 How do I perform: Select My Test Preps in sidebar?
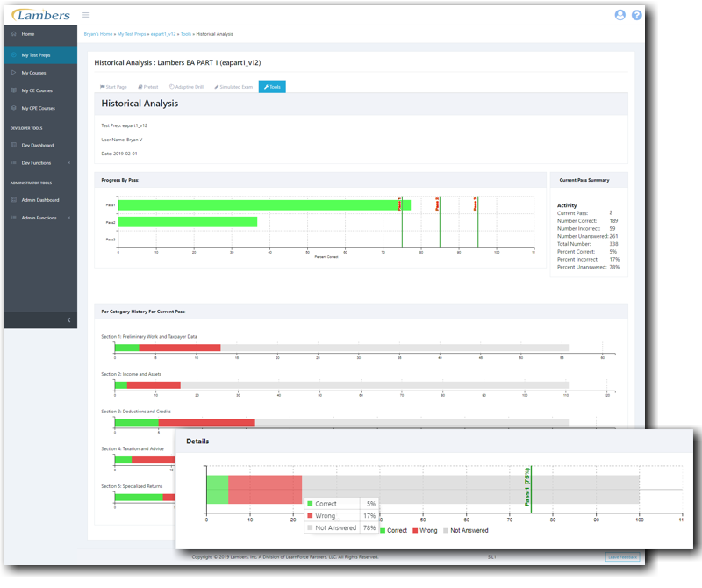[x=36, y=55]
